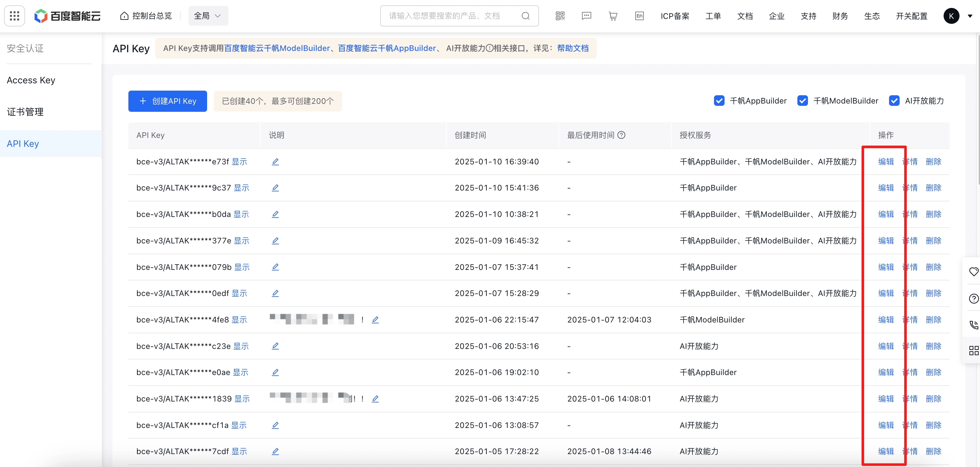Edit description pencil for key c23e
Screen dimensions: 980x467
[275, 346]
